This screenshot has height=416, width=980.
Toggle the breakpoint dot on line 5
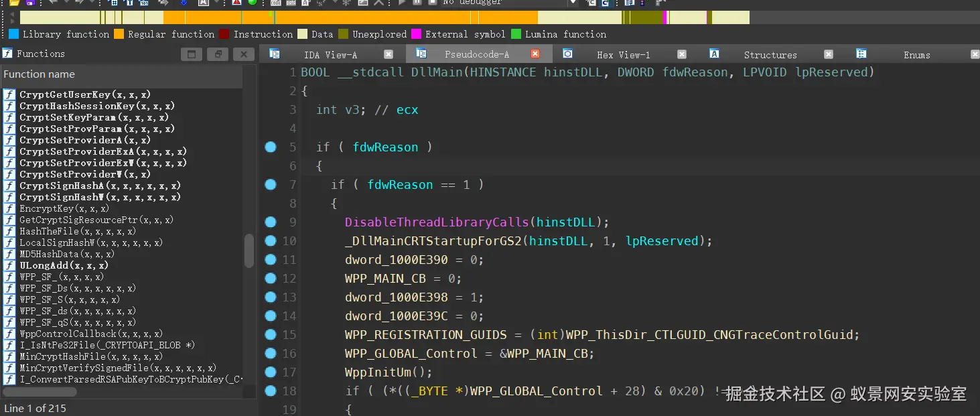click(271, 147)
